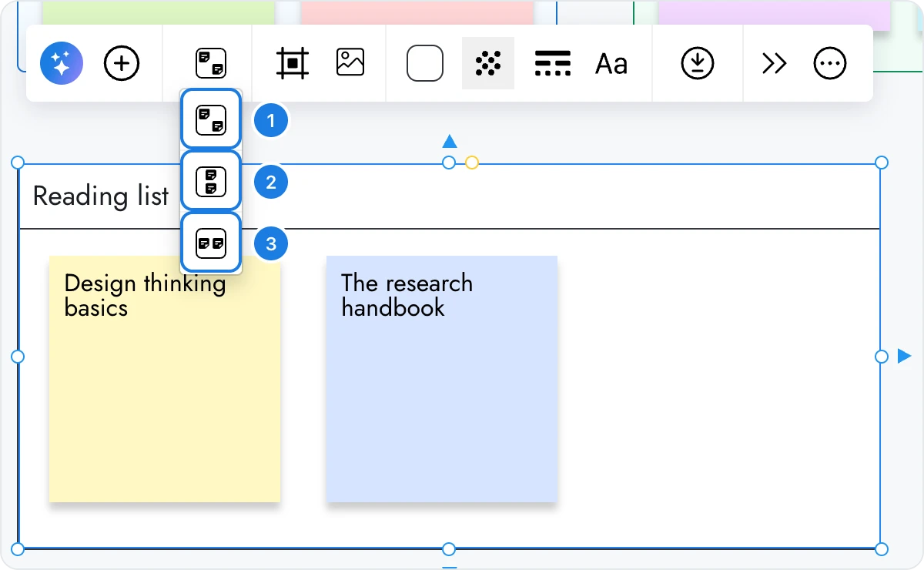Open the AI sparkle assistant button
The height and width of the screenshot is (570, 924).
click(x=62, y=63)
